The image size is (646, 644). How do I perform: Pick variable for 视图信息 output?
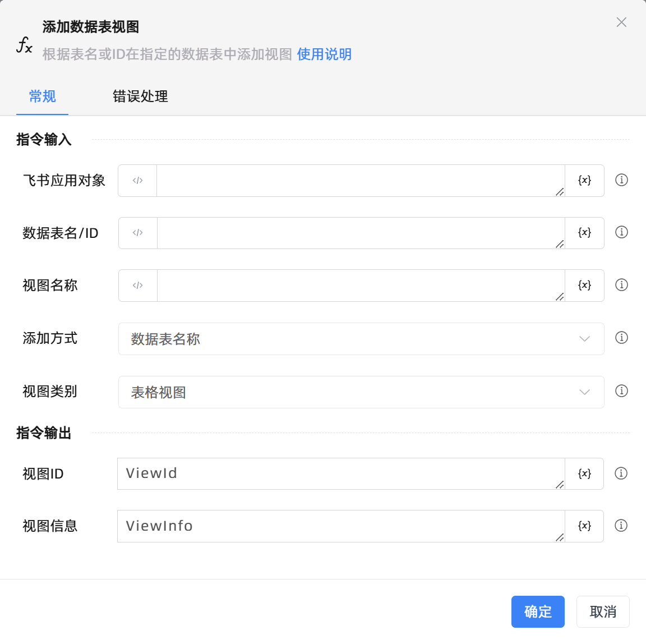tap(584, 526)
